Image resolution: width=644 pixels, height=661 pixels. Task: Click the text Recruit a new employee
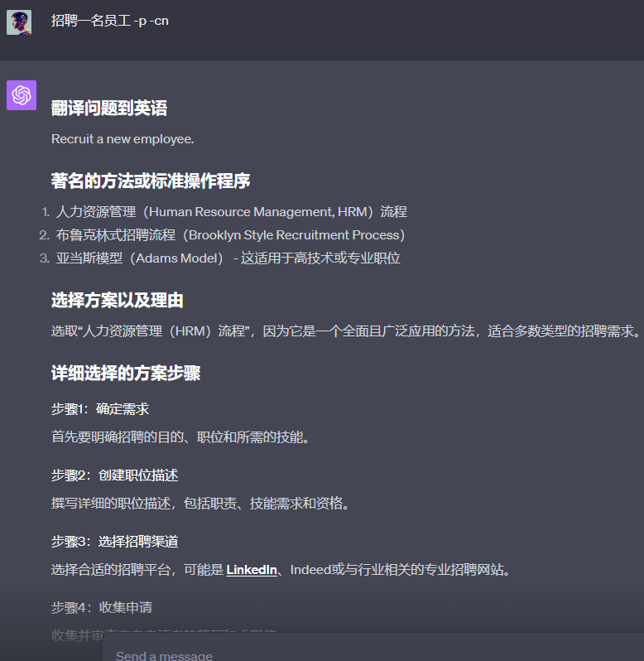[x=123, y=138]
